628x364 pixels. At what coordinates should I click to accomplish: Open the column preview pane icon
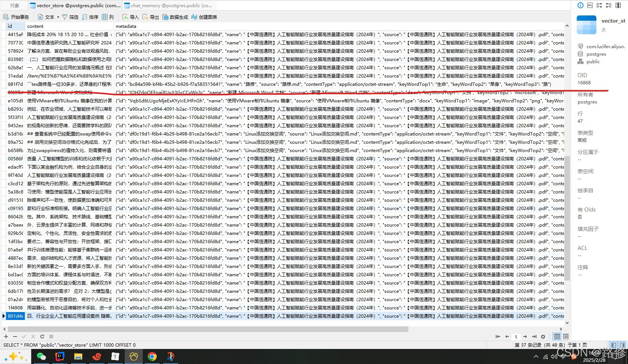click(618, 5)
